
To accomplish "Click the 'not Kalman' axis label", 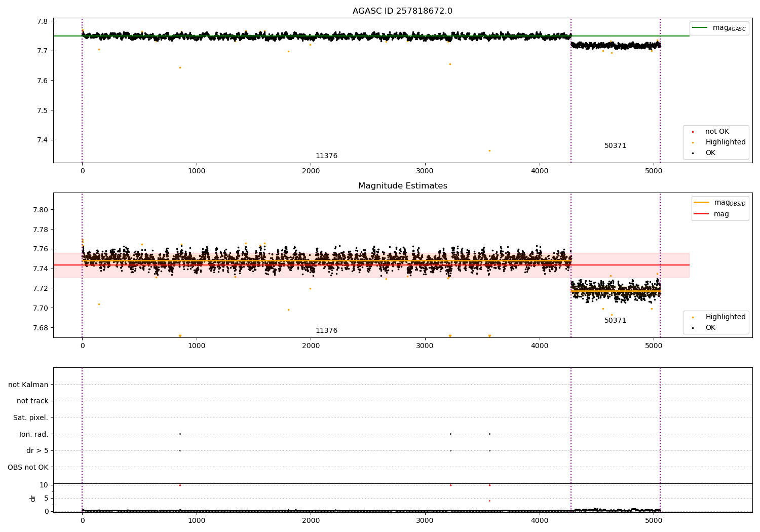I will tap(28, 385).
